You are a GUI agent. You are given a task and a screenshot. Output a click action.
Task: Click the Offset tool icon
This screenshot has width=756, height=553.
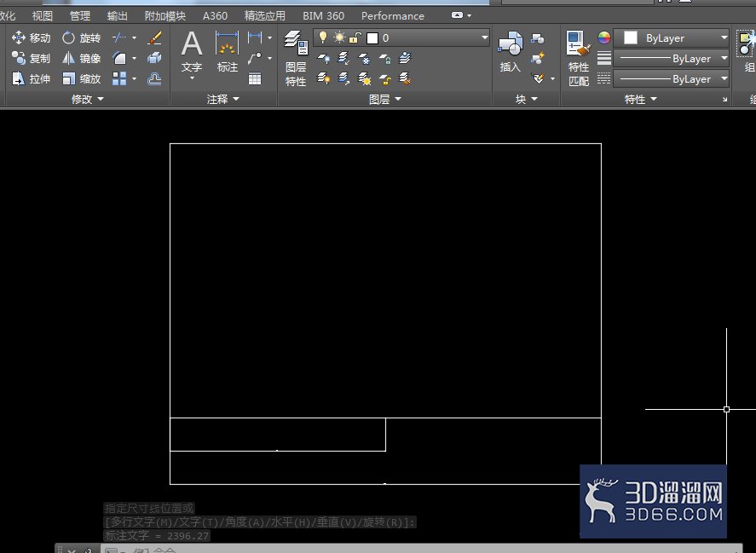click(154, 78)
